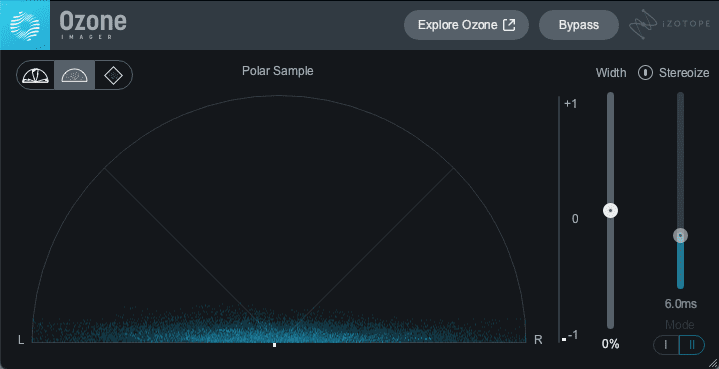Select Stereoize mode I
The height and width of the screenshot is (369, 719).
(666, 345)
